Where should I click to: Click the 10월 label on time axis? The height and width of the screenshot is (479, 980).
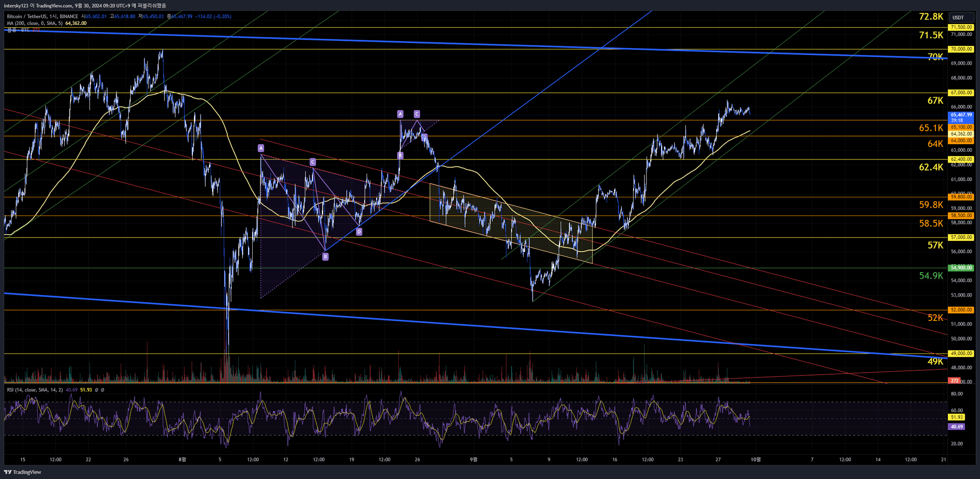(755, 459)
